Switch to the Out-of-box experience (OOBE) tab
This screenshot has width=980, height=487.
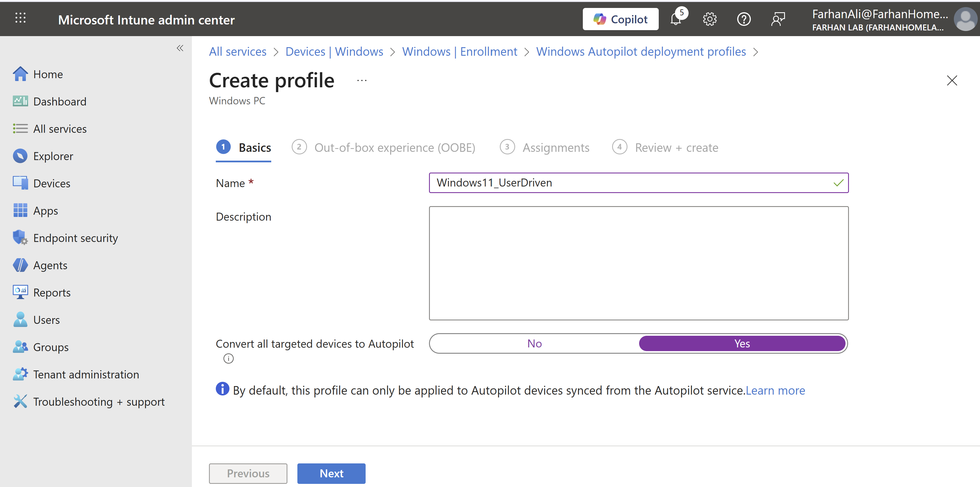395,148
